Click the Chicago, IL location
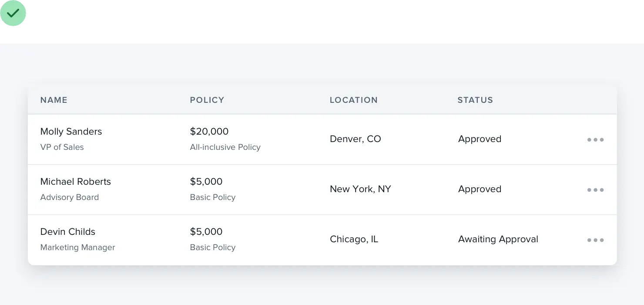The image size is (644, 305). click(354, 239)
